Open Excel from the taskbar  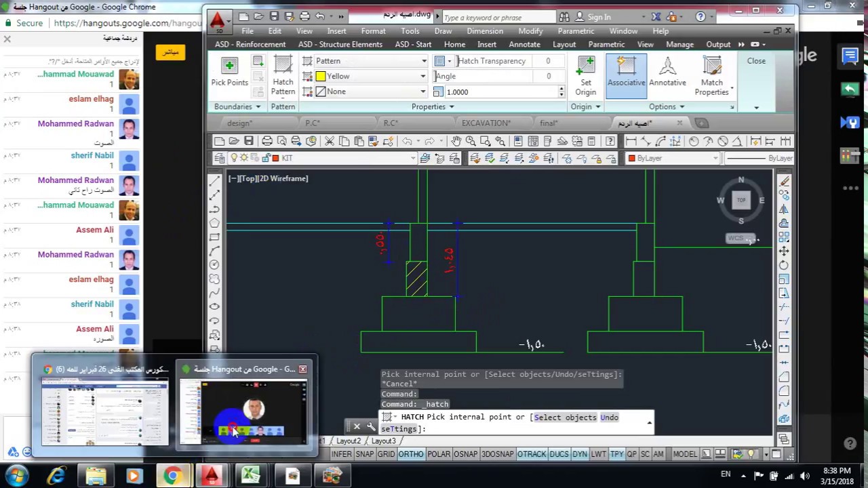click(x=251, y=476)
